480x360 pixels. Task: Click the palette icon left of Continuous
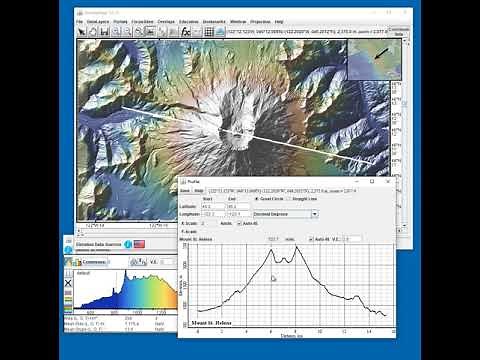pos(77,262)
